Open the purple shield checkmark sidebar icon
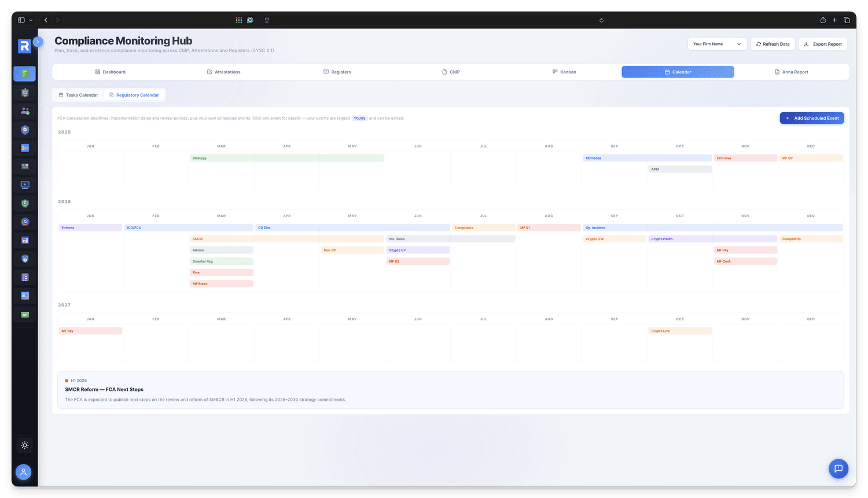 click(x=25, y=130)
